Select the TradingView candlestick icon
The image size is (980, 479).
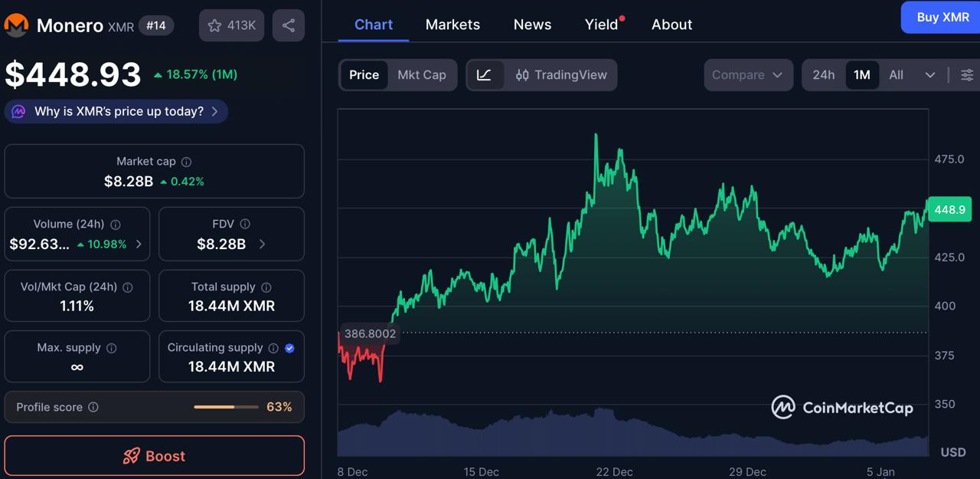point(525,74)
